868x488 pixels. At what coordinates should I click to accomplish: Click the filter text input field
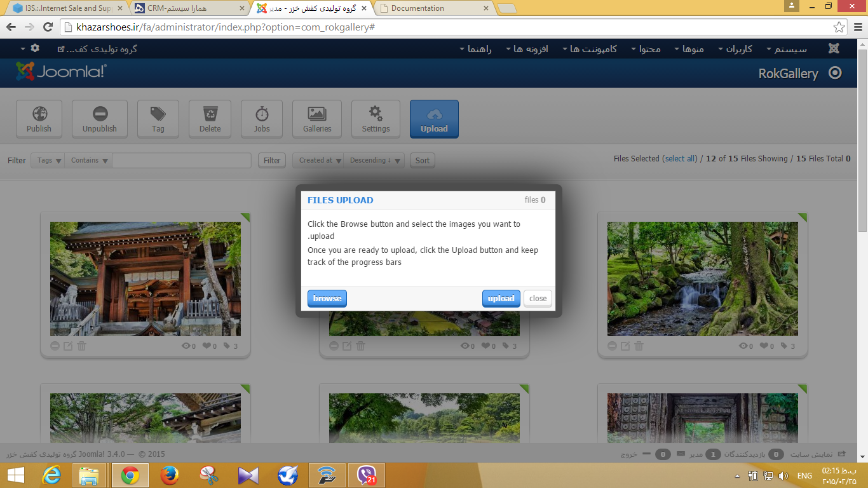182,161
